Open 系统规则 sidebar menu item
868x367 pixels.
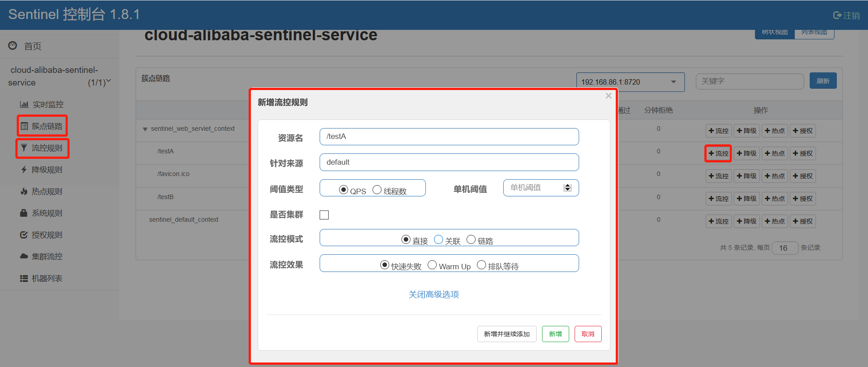point(47,213)
